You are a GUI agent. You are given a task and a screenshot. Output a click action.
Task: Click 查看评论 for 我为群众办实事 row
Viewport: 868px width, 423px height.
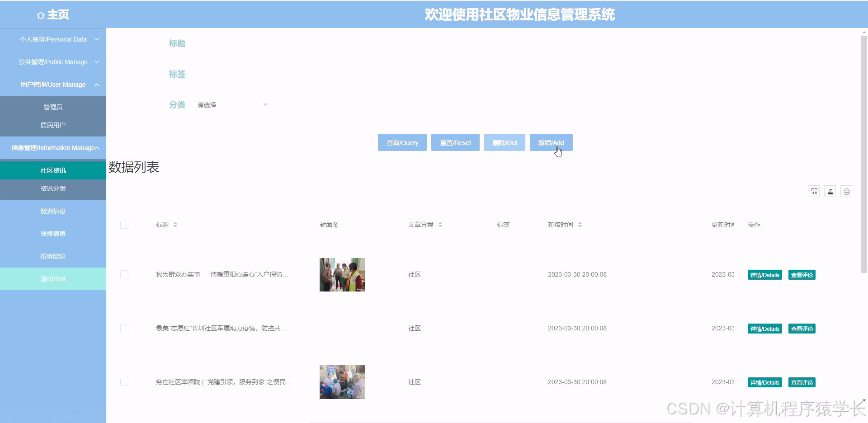pyautogui.click(x=802, y=275)
